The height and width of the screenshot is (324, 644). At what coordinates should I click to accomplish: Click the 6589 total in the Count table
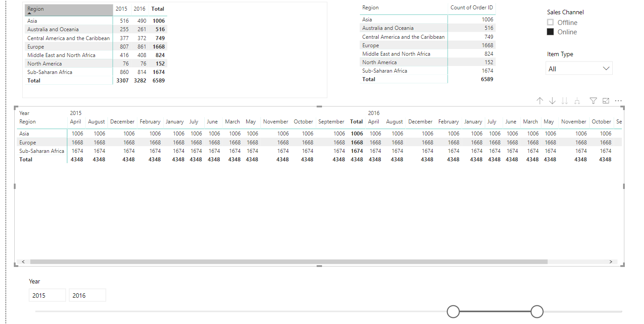487,79
